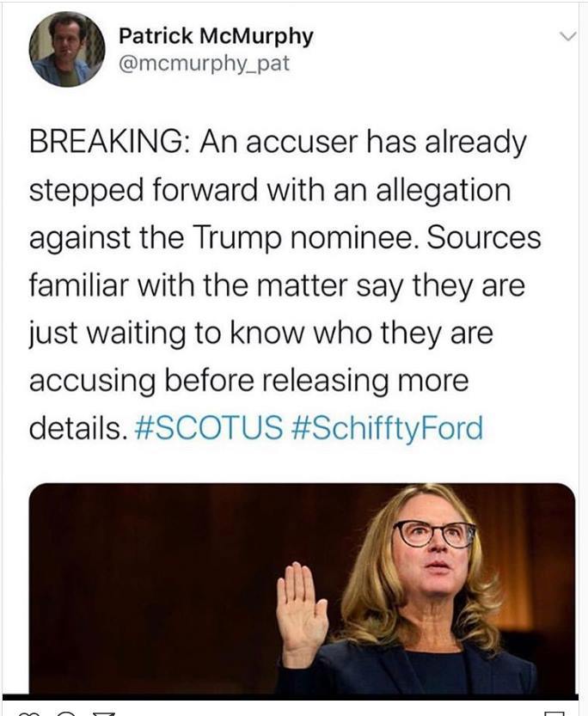Open the attached hearing photo
588x716 pixels.
click(302, 588)
